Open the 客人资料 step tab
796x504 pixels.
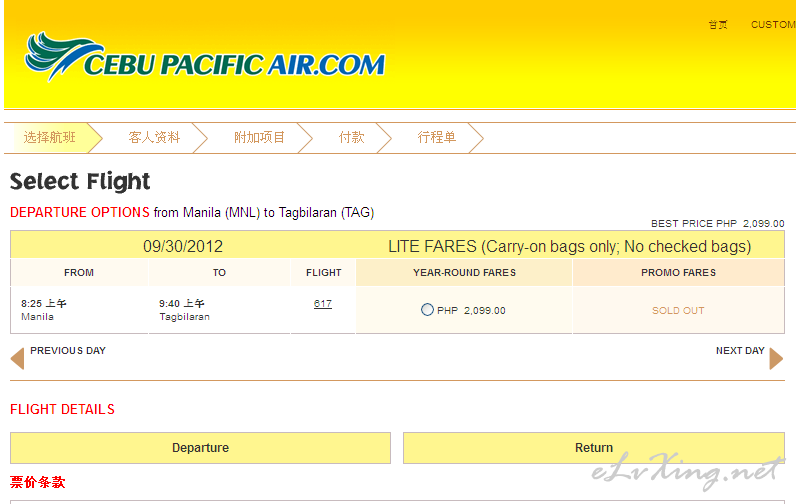click(154, 138)
